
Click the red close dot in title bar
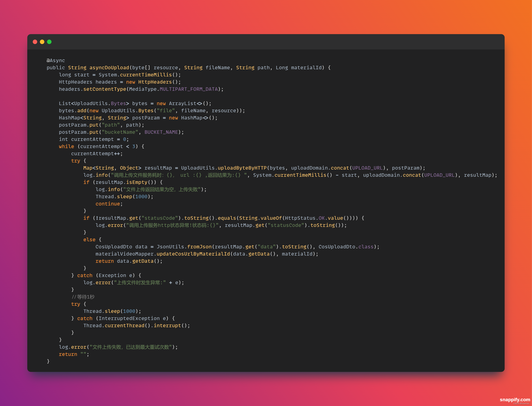click(35, 42)
